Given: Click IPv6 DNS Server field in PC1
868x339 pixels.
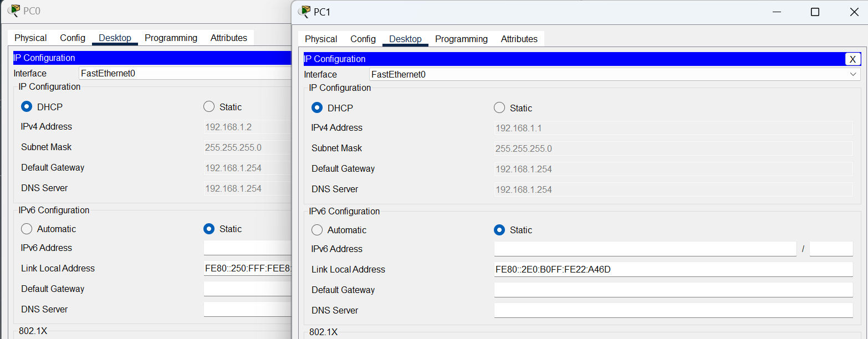Looking at the screenshot, I should tap(673, 310).
